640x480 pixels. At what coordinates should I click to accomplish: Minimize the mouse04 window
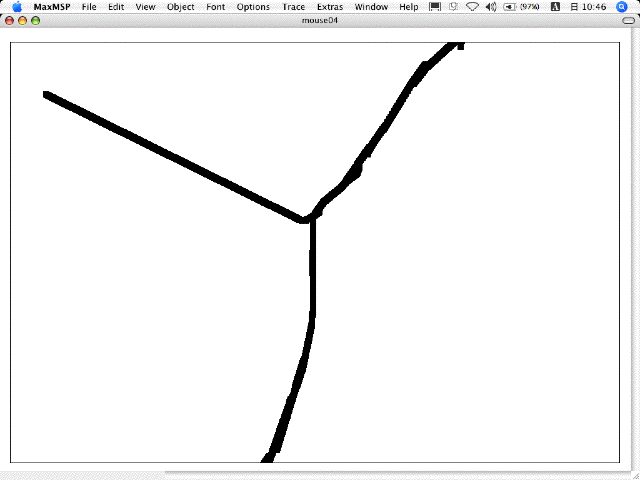tap(22, 20)
